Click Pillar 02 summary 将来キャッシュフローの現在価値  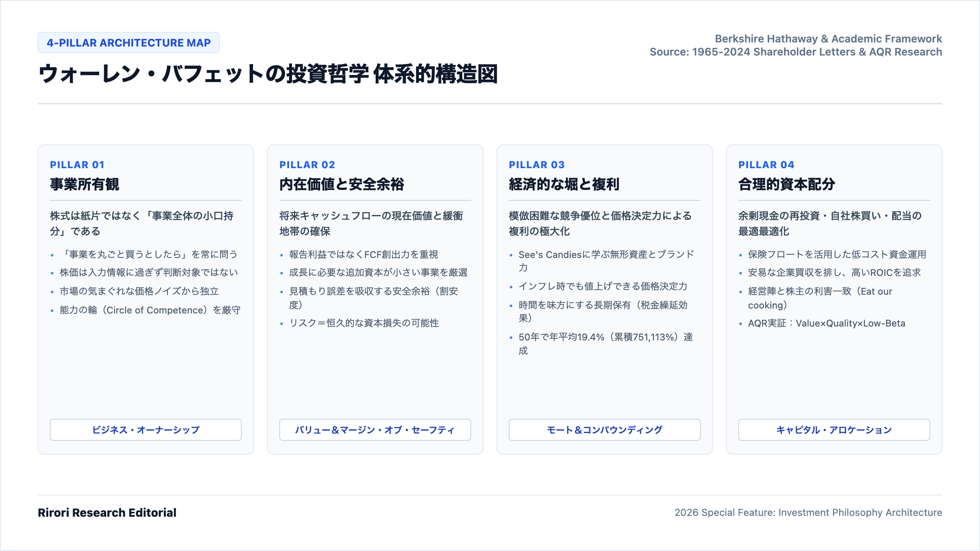pos(371,224)
